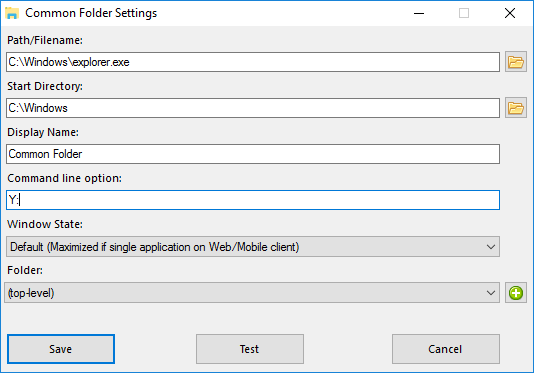Click the Window State dropdown arrow
The width and height of the screenshot is (534, 373).
pos(491,247)
